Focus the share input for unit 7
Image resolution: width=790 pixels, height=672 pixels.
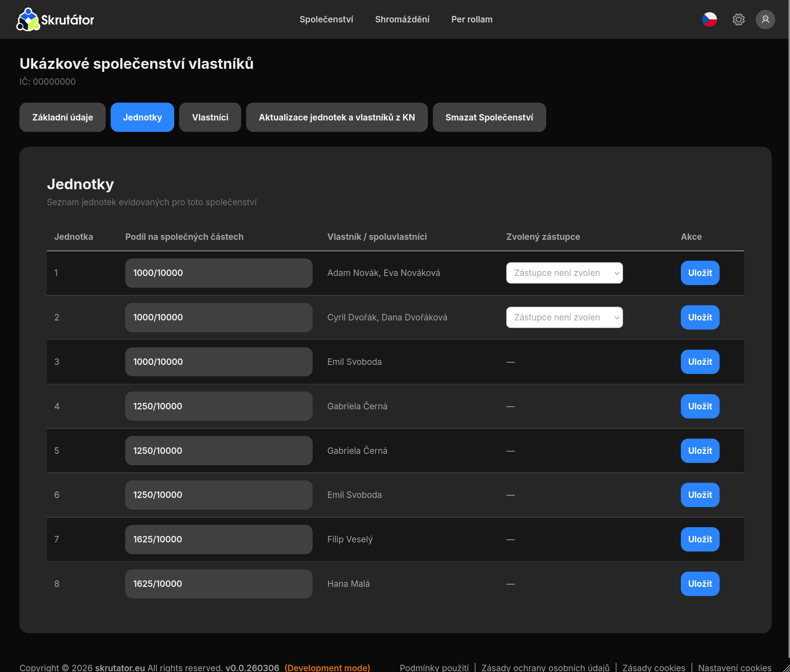click(218, 539)
